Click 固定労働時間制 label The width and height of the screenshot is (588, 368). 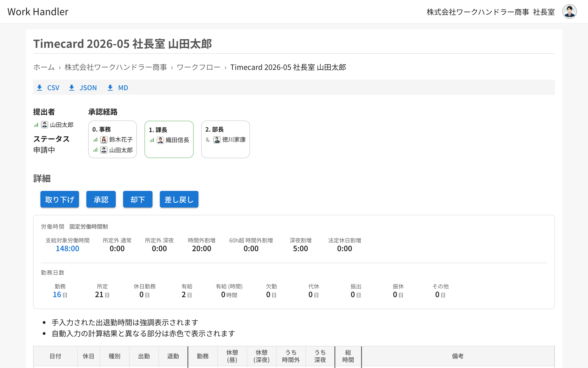[88, 227]
